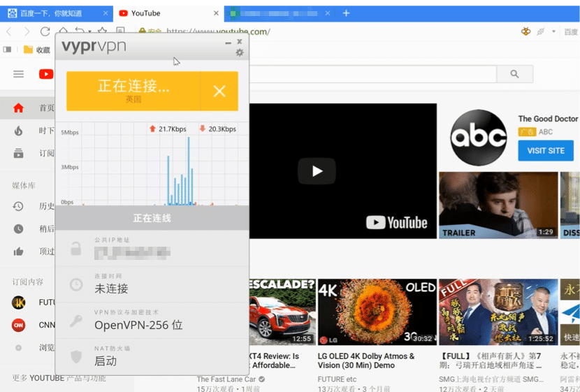Image resolution: width=580 pixels, height=392 pixels.
Task: Play the featured black video
Action: [317, 171]
